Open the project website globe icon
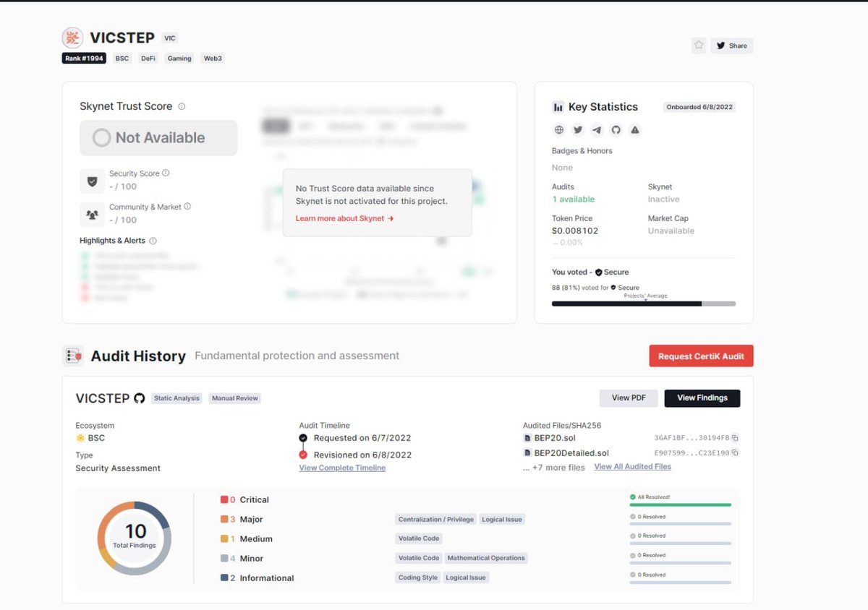 tap(559, 130)
